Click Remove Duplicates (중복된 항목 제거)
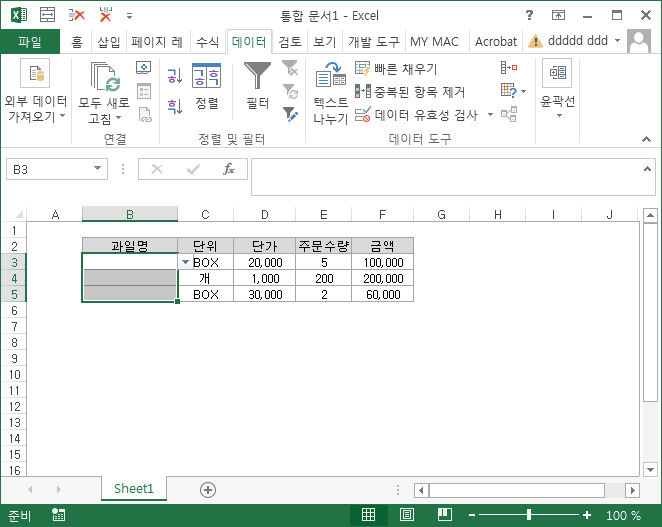This screenshot has width=662, height=527. pyautogui.click(x=410, y=92)
